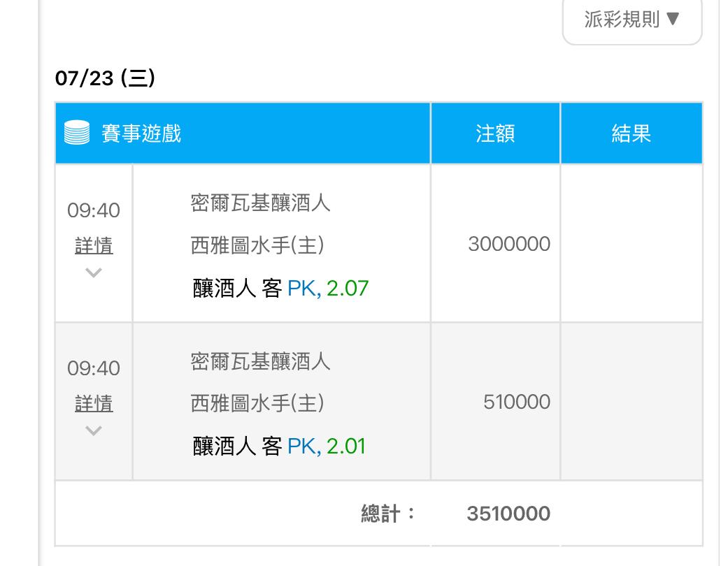Click the 510000 stake amount
Image resolution: width=728 pixels, height=566 pixels.
pos(517,402)
